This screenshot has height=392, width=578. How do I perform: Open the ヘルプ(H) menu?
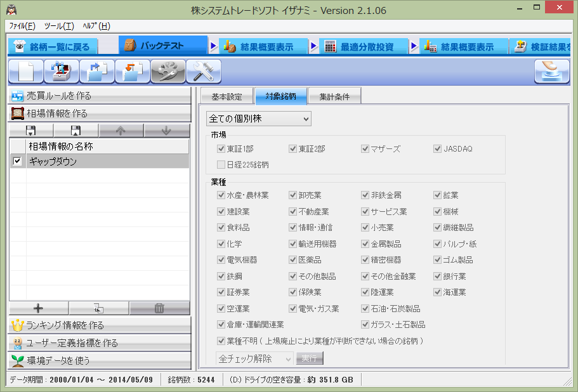click(x=96, y=26)
